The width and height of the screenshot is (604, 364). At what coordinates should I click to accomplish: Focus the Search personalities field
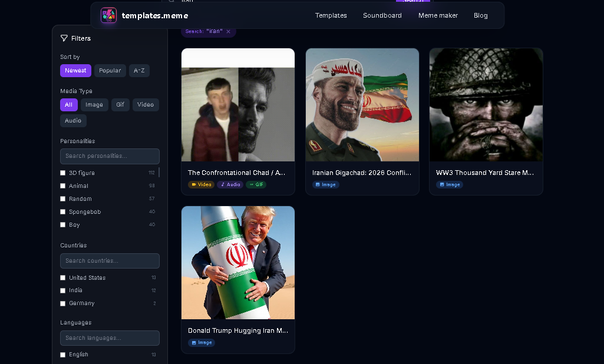(x=110, y=156)
